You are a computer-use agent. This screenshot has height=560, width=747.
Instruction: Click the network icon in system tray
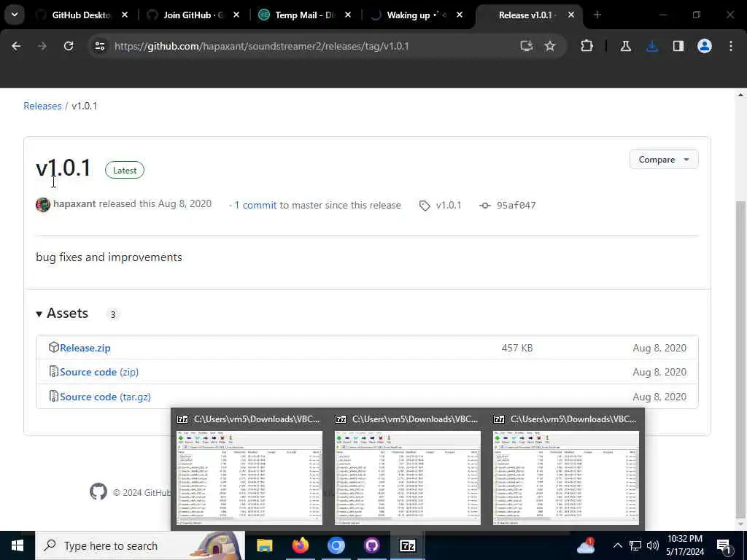[x=635, y=545]
